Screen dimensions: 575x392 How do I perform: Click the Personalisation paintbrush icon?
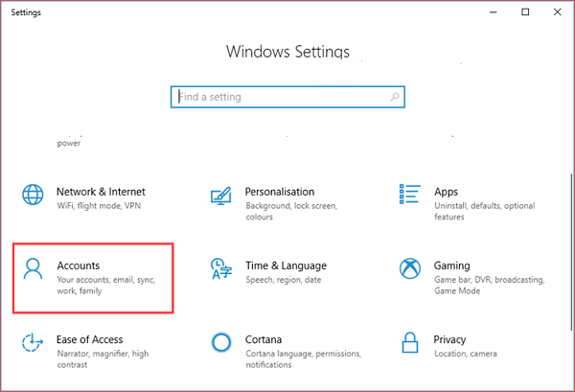pos(221,195)
